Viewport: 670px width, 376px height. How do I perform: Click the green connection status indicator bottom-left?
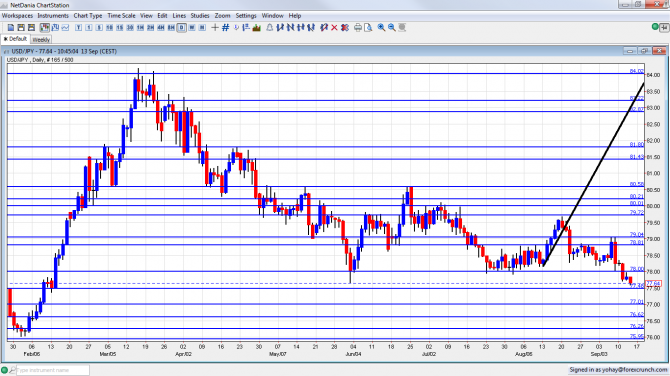tap(4, 370)
